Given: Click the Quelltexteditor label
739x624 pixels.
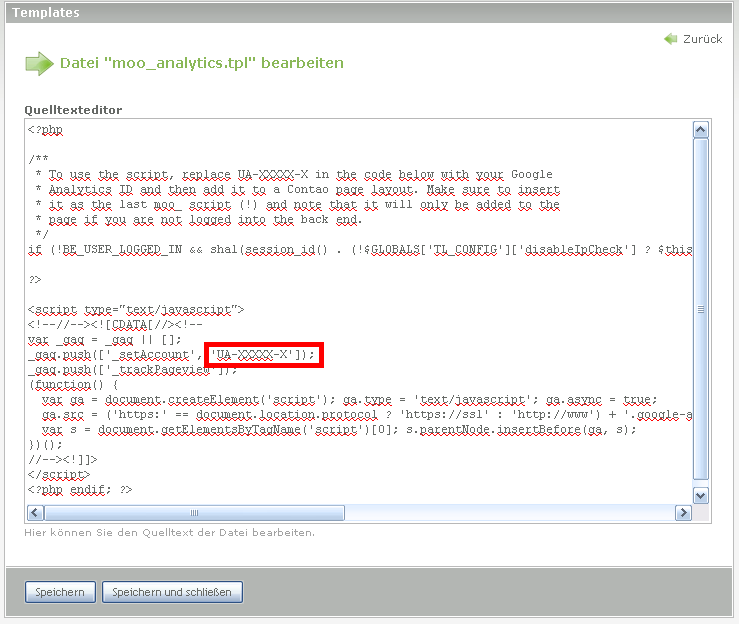Looking at the screenshot, I should click(x=73, y=109).
